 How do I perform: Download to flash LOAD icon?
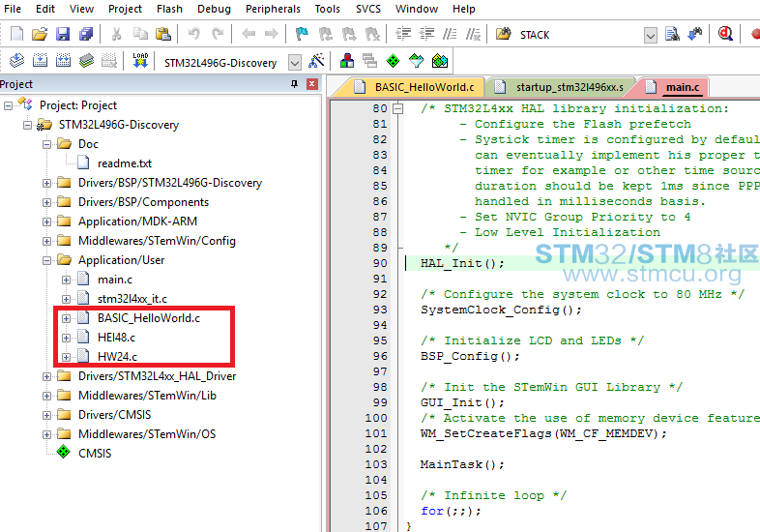(140, 61)
